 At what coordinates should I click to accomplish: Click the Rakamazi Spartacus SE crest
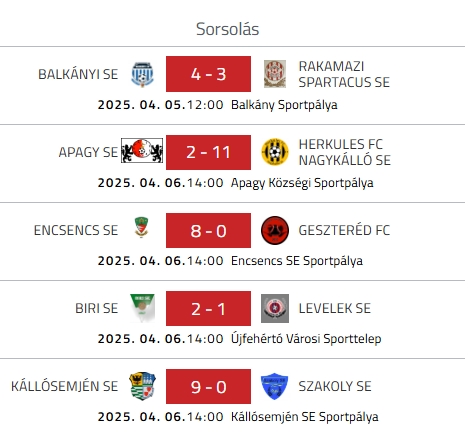point(275,74)
